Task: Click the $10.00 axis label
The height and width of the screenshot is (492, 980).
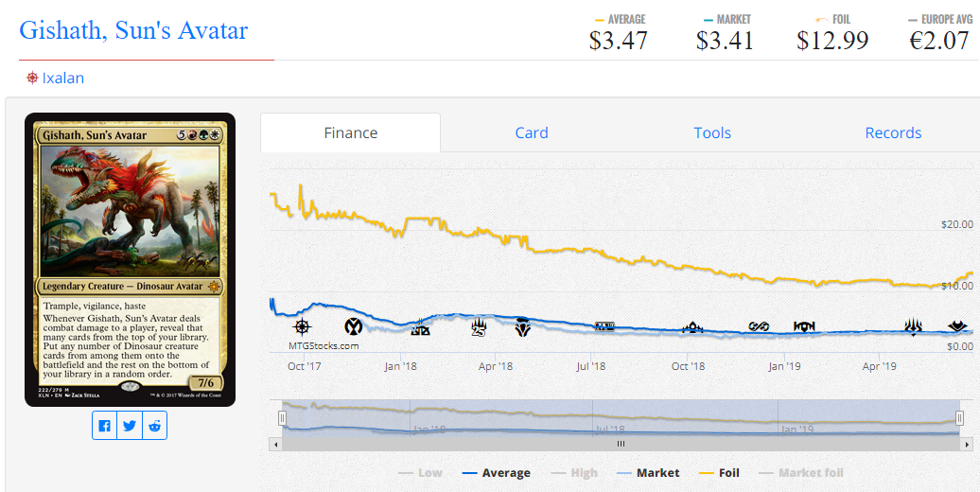Action: tap(957, 286)
